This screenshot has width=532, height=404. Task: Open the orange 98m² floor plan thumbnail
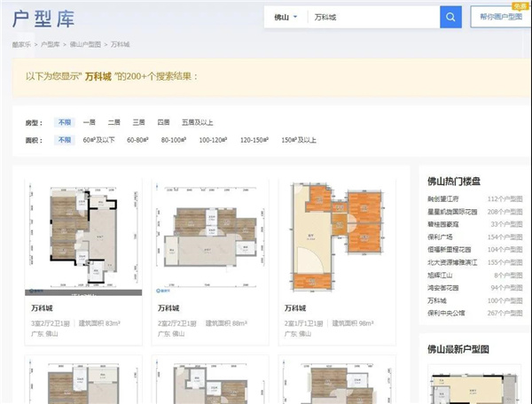pyautogui.click(x=337, y=237)
